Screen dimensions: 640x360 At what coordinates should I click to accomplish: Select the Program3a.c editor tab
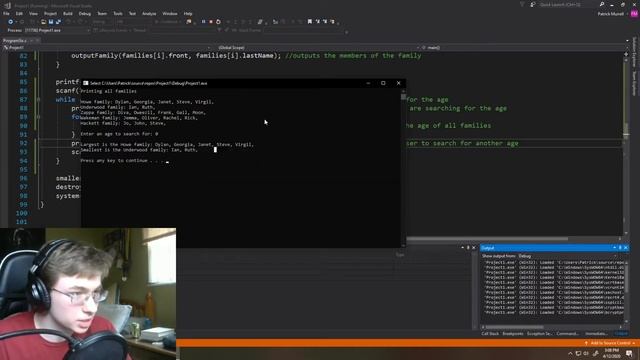[15, 40]
